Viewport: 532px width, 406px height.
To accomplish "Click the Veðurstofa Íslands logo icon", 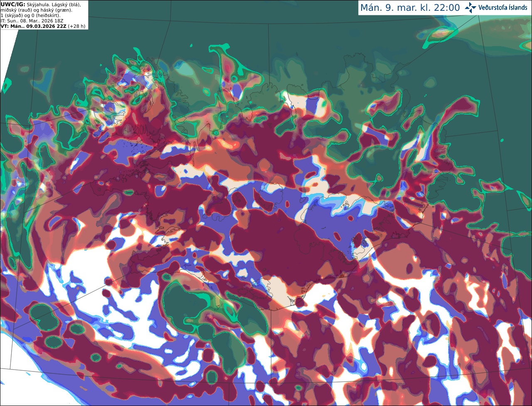I will (470, 7).
